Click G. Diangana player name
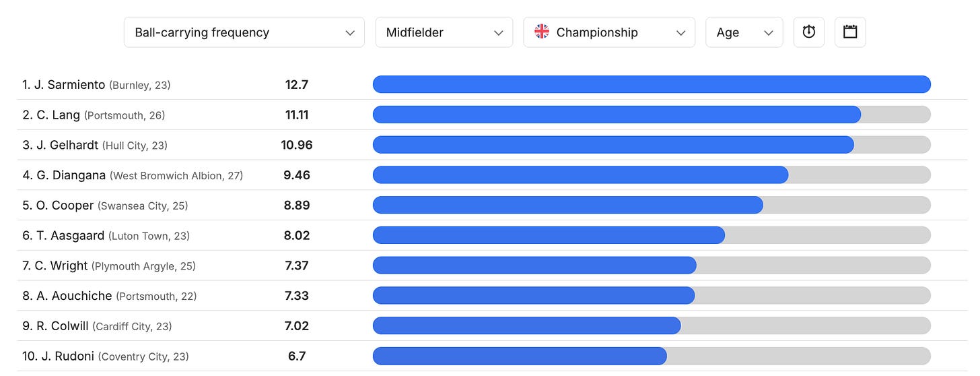The width and height of the screenshot is (980, 376). tap(71, 175)
